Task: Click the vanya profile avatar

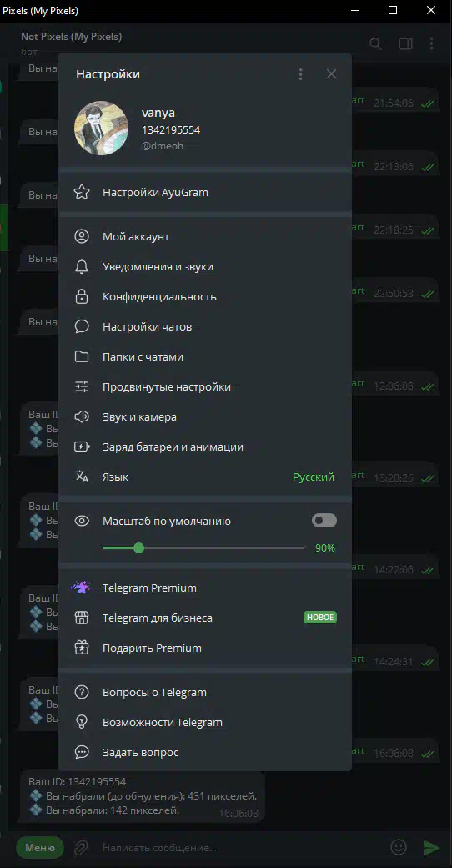Action: click(101, 128)
